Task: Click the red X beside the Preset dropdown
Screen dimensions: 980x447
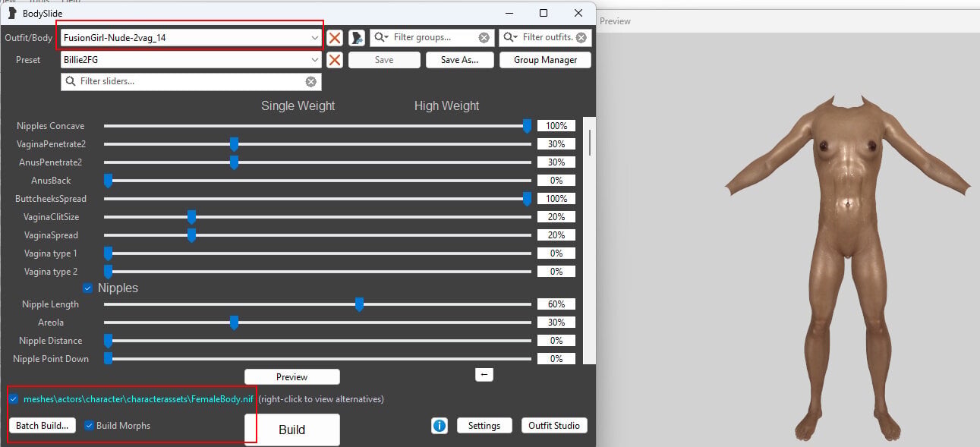Action: (x=335, y=60)
